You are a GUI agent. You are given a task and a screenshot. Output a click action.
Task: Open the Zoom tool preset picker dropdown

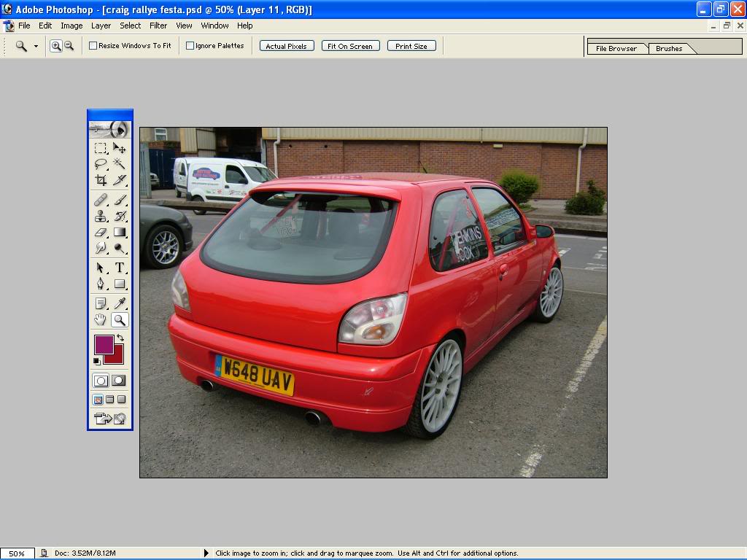click(x=36, y=46)
